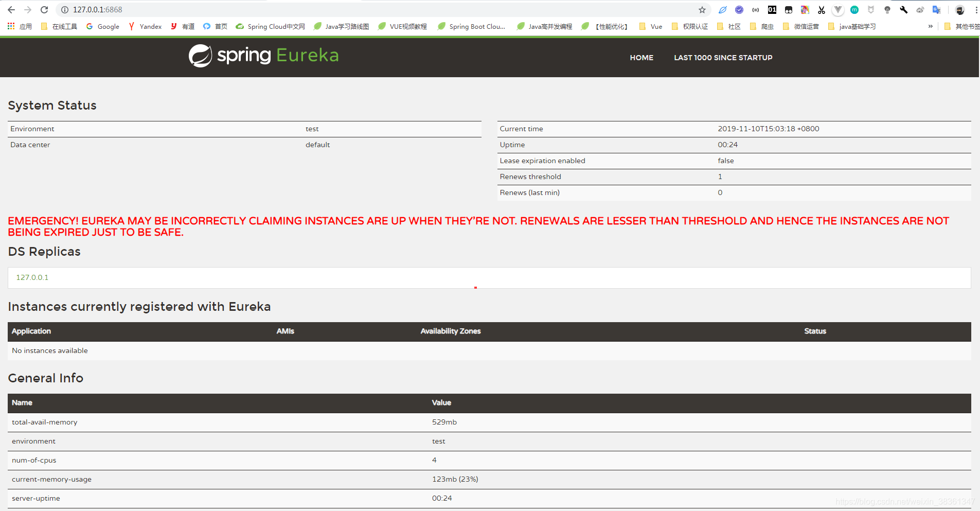The image size is (980, 511).
Task: Open the Spring Cloud中文网 bookmark
Action: tap(271, 26)
